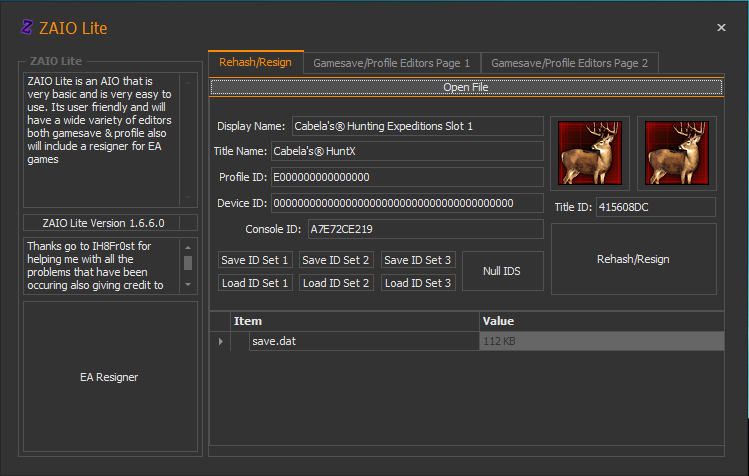
Task: Click into the Device ID field
Action: coord(407,203)
